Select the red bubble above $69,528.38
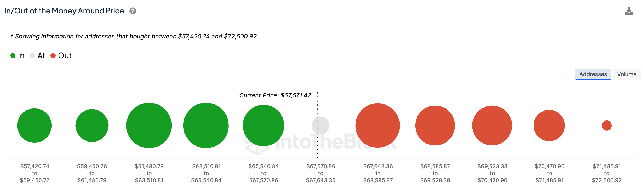Image resolution: width=644 pixels, height=191 pixels. tap(492, 126)
